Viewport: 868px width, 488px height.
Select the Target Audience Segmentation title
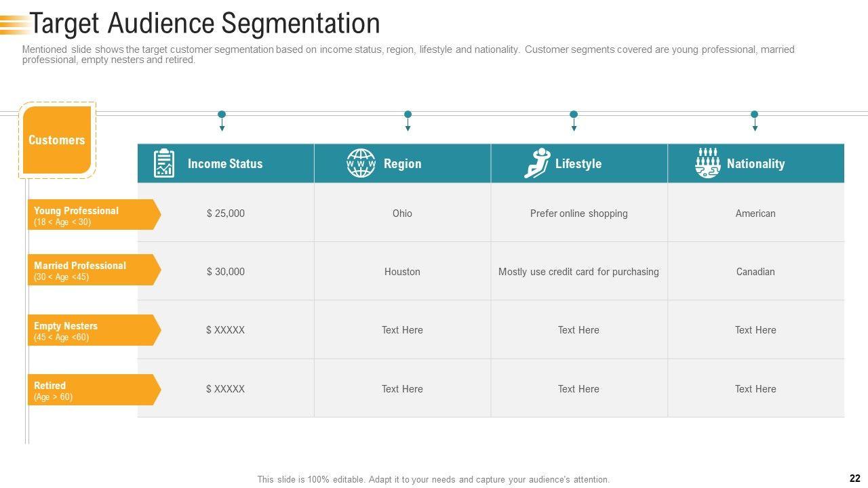[205, 24]
